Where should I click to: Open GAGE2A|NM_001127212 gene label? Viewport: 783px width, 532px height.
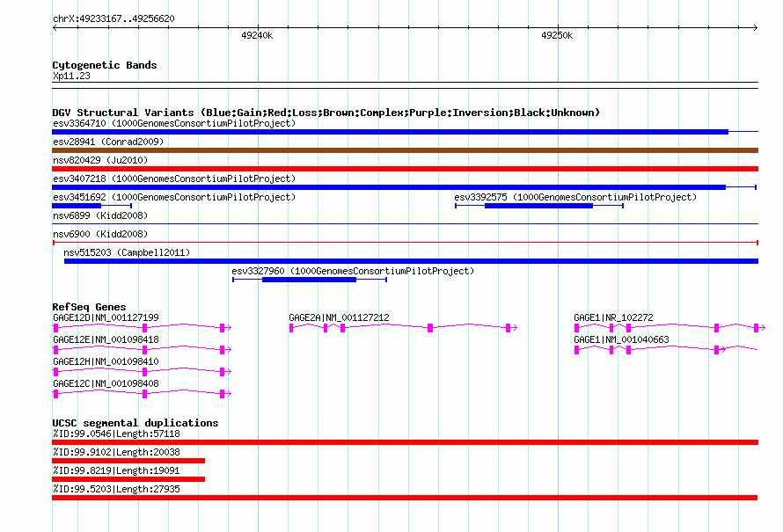point(339,317)
